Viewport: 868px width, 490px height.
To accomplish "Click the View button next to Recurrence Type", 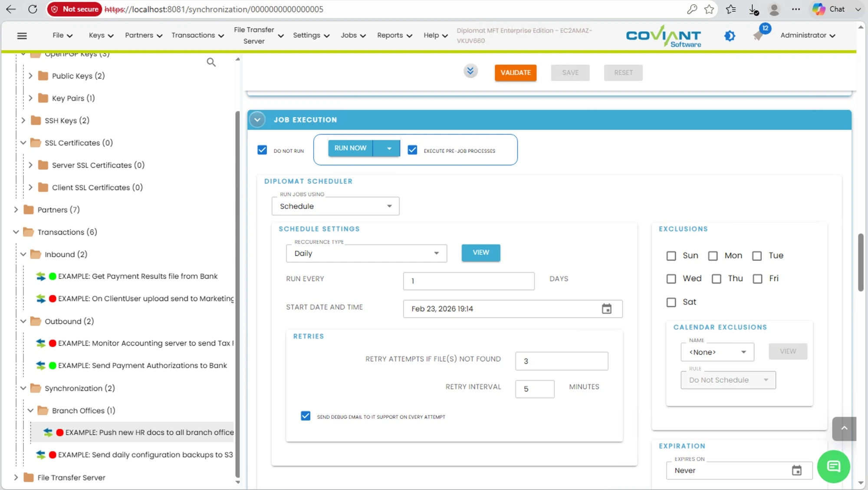I will [480, 253].
